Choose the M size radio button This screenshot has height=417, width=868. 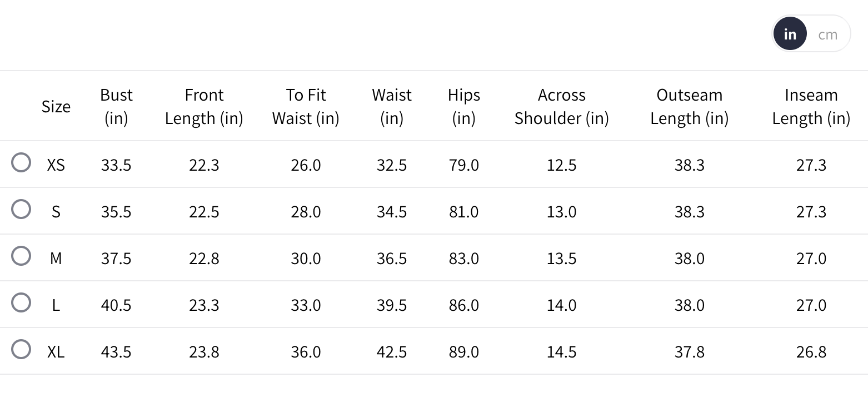click(21, 256)
